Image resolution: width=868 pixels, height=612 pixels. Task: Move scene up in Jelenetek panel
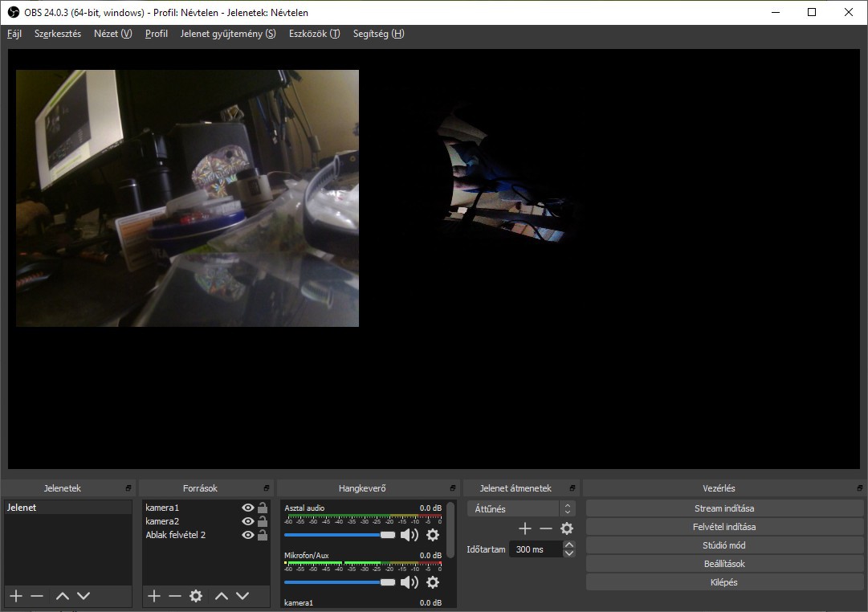63,596
